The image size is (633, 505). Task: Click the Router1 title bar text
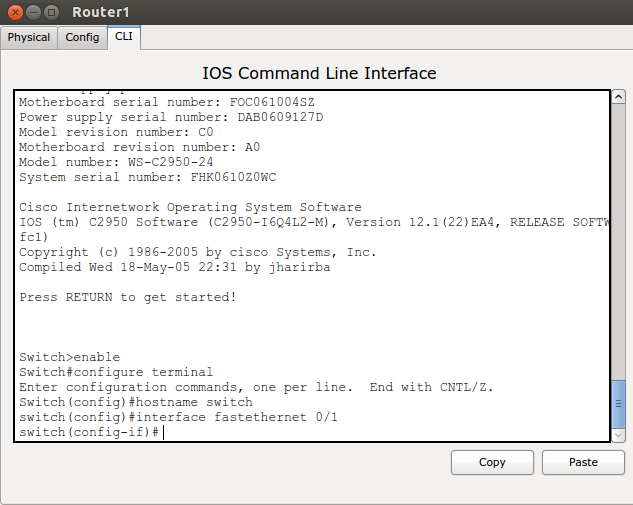pyautogui.click(x=100, y=12)
